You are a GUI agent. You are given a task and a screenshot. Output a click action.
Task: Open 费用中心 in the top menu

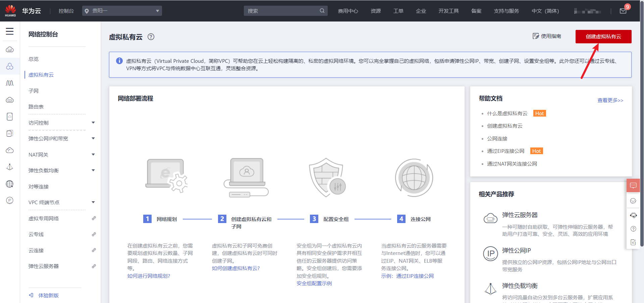[x=348, y=11]
